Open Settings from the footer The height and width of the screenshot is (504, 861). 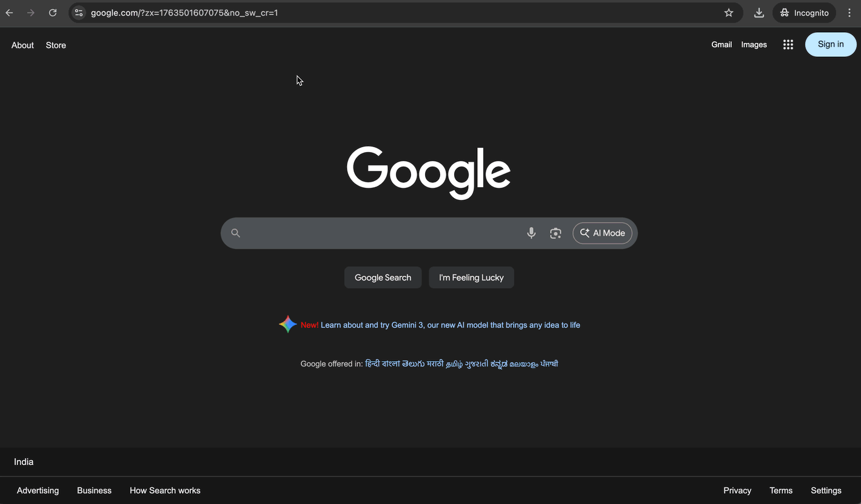point(826,490)
